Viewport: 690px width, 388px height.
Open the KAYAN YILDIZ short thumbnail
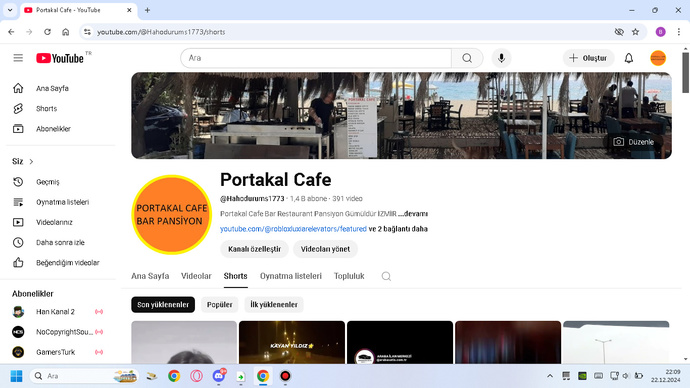click(292, 342)
